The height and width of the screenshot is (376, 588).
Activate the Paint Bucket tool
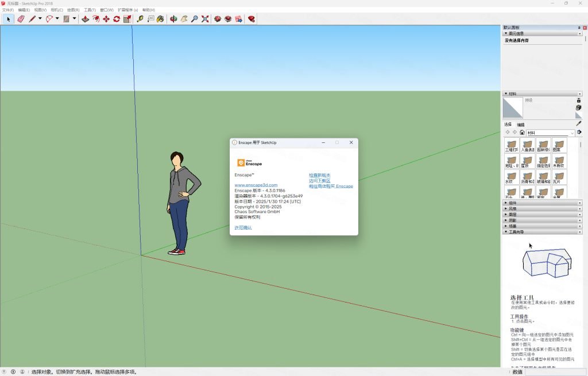[x=161, y=19]
